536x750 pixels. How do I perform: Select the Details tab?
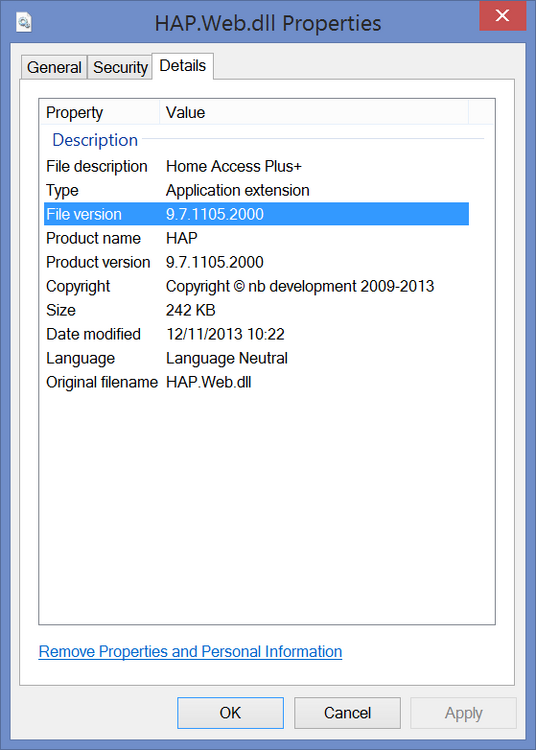(183, 66)
